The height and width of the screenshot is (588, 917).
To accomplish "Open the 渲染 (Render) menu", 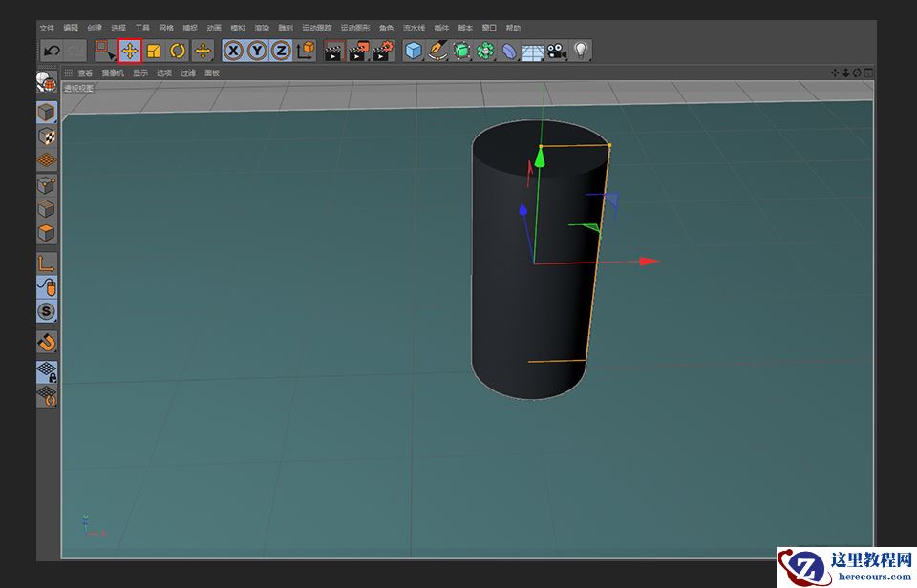I will point(262,29).
